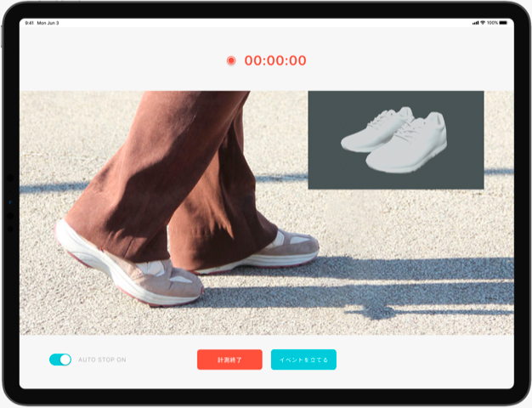Click the battery icon in status bar

point(503,22)
